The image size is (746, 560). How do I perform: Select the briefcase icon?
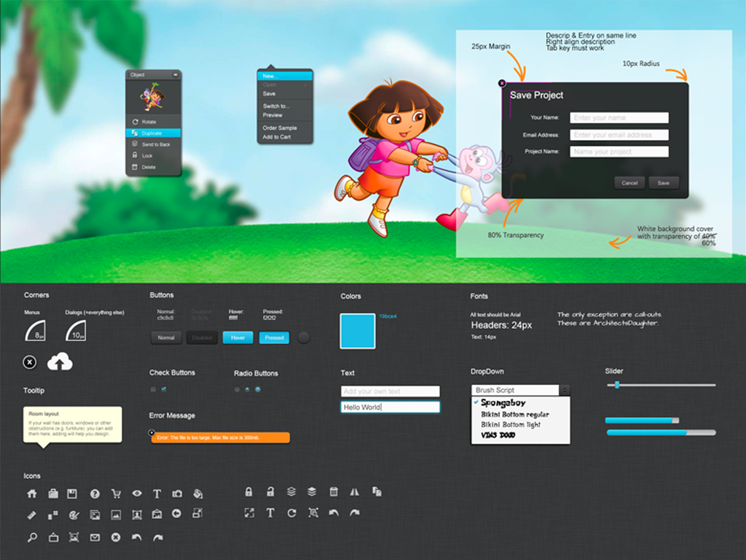[53, 493]
